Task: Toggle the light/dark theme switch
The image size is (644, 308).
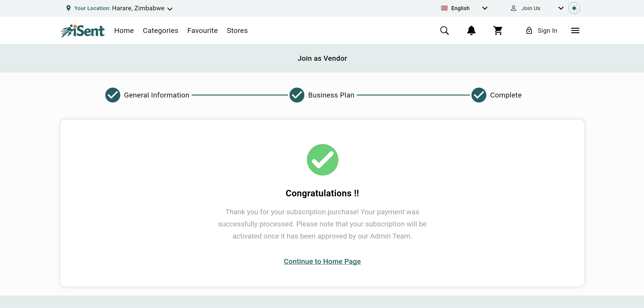Action: tap(574, 8)
